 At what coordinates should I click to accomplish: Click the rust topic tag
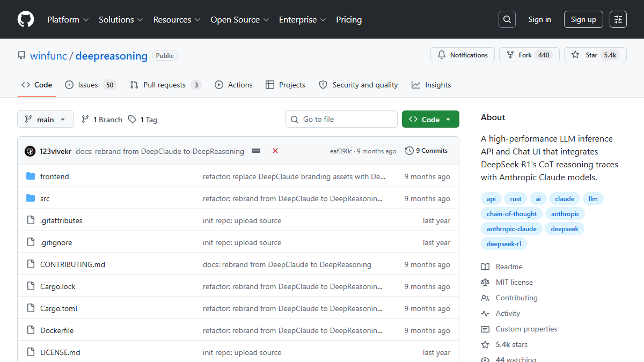pos(516,198)
